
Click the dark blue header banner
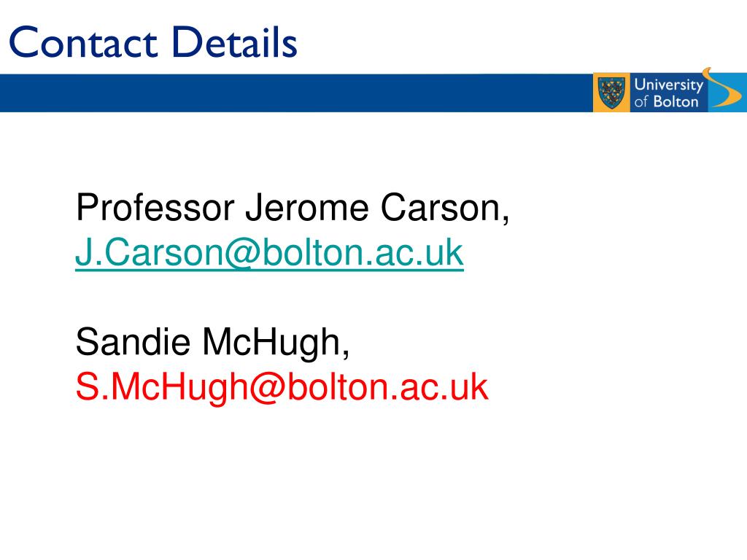pyautogui.click(x=295, y=93)
